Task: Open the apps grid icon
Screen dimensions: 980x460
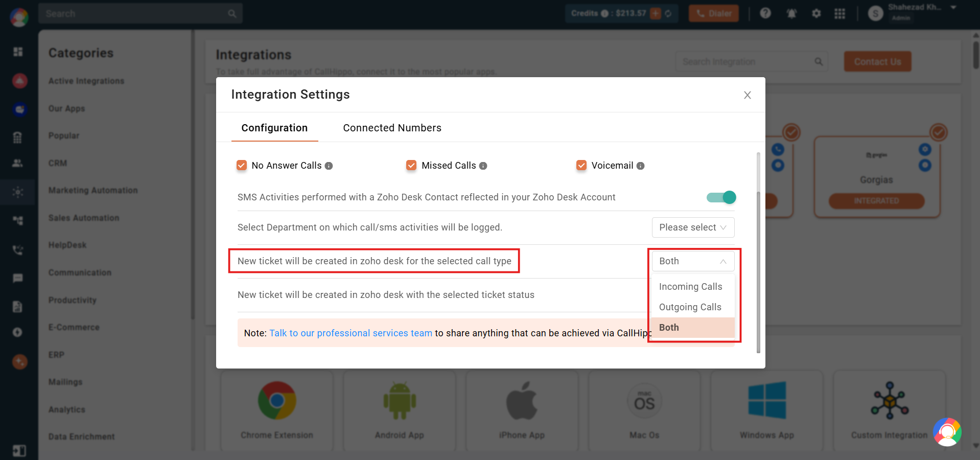Action: [840, 13]
